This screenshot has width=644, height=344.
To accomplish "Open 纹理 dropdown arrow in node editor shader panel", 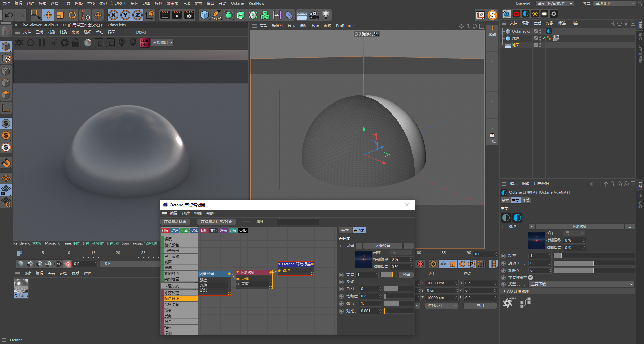I will coord(359,246).
